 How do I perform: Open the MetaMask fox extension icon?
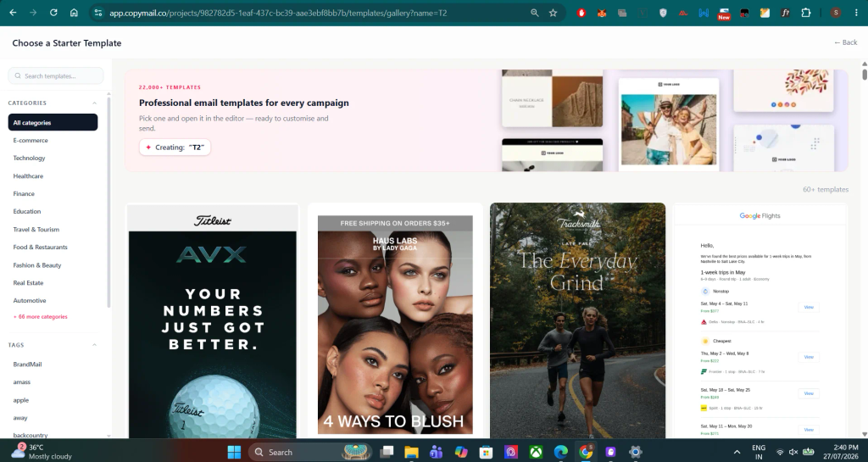[x=602, y=13]
